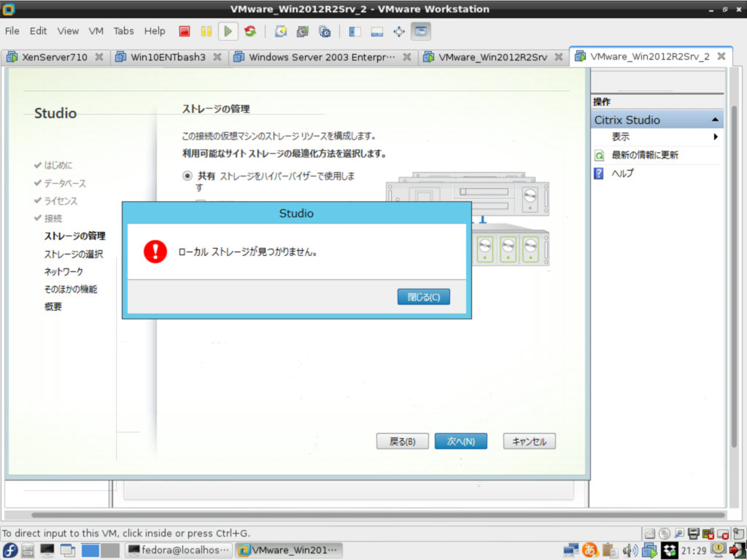
Task: Click the Take Snapshot clock icon
Action: click(281, 31)
